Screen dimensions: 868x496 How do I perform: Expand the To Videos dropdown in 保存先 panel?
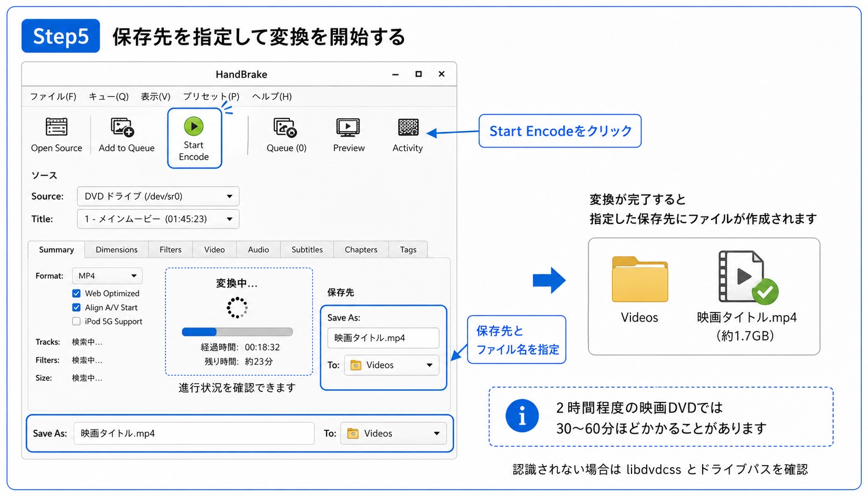pyautogui.click(x=391, y=365)
